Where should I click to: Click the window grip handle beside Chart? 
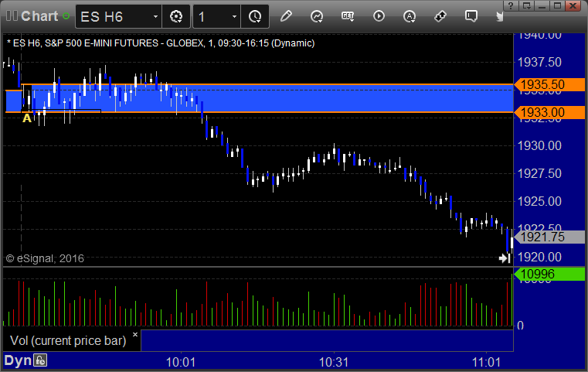pyautogui.click(x=12, y=15)
